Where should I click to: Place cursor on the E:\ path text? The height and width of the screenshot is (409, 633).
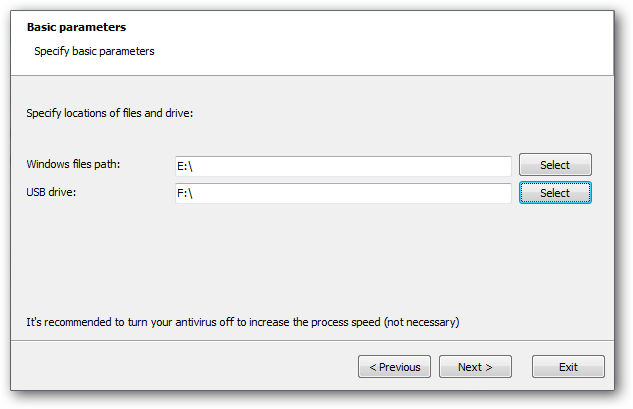pyautogui.click(x=184, y=166)
